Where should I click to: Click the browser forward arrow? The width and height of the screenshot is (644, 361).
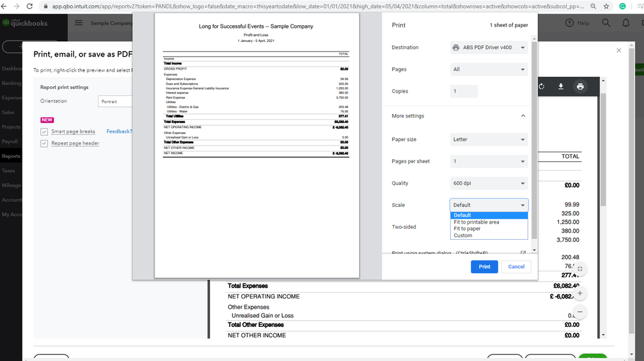click(16, 6)
